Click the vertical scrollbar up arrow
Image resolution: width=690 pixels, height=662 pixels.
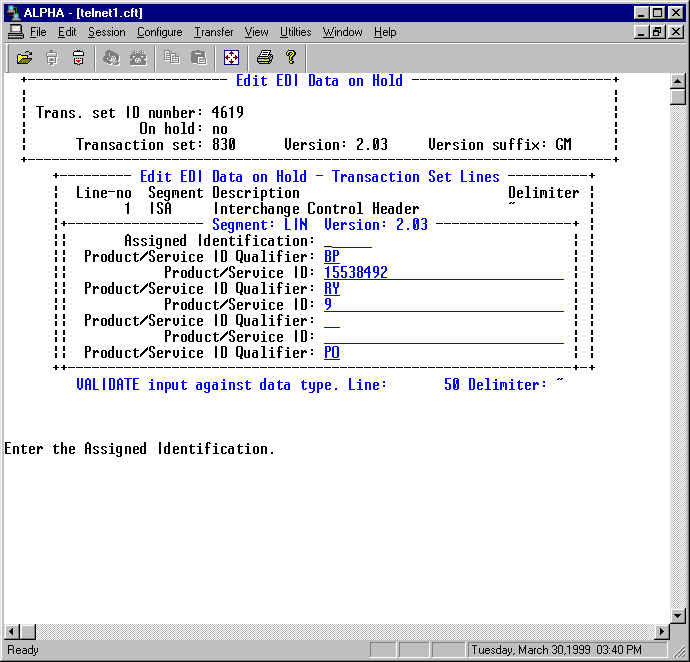pyautogui.click(x=678, y=81)
